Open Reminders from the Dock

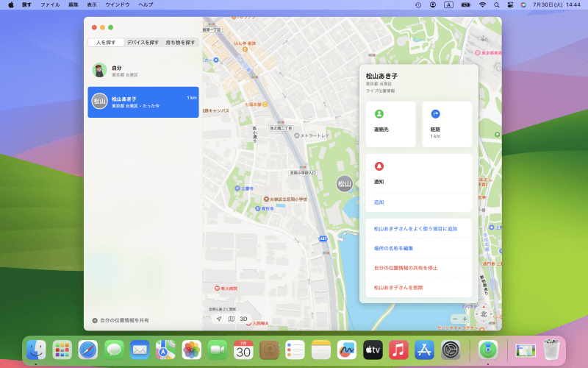click(x=295, y=350)
